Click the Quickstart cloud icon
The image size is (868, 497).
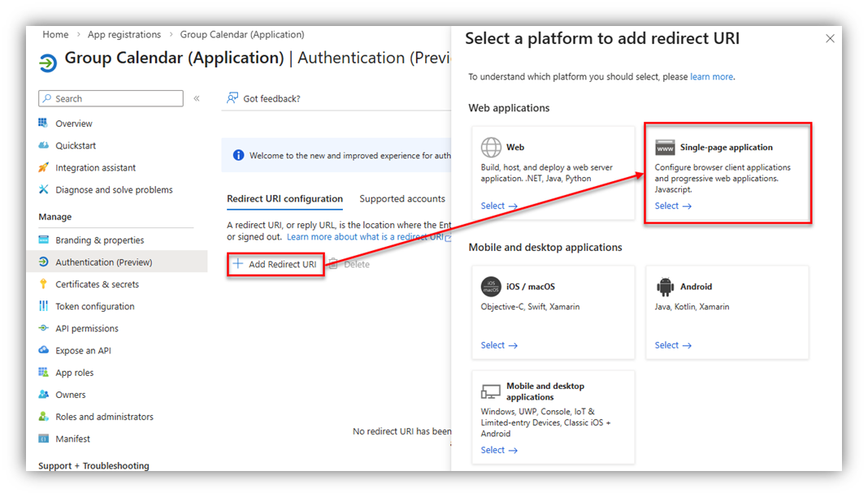pyautogui.click(x=43, y=145)
